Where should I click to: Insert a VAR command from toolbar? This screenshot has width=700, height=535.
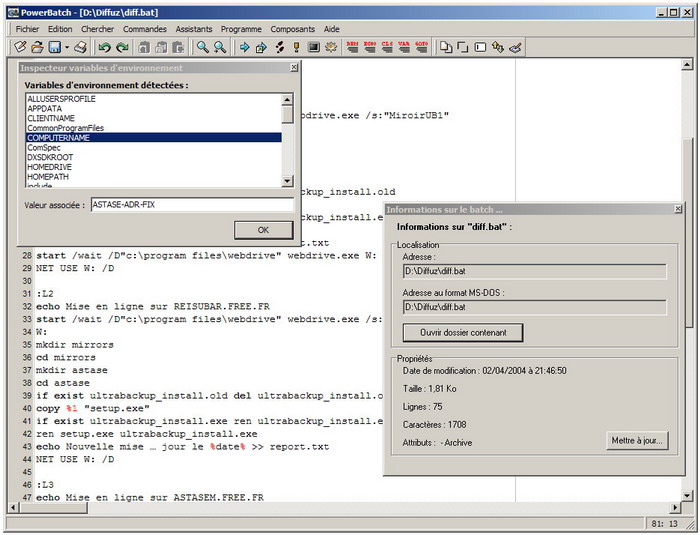click(x=404, y=47)
